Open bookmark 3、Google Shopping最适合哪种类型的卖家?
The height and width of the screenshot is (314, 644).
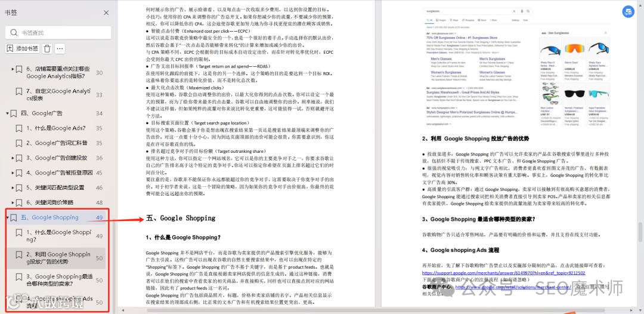click(58, 281)
